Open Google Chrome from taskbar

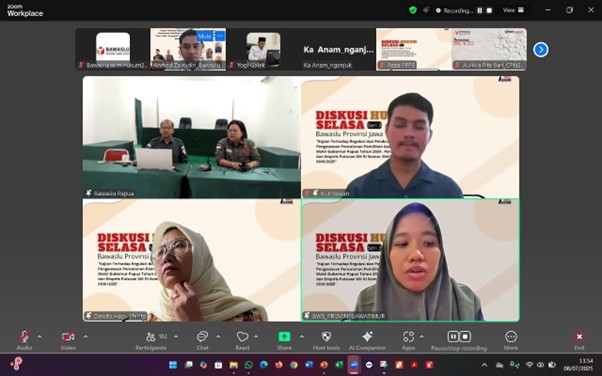(x=294, y=364)
